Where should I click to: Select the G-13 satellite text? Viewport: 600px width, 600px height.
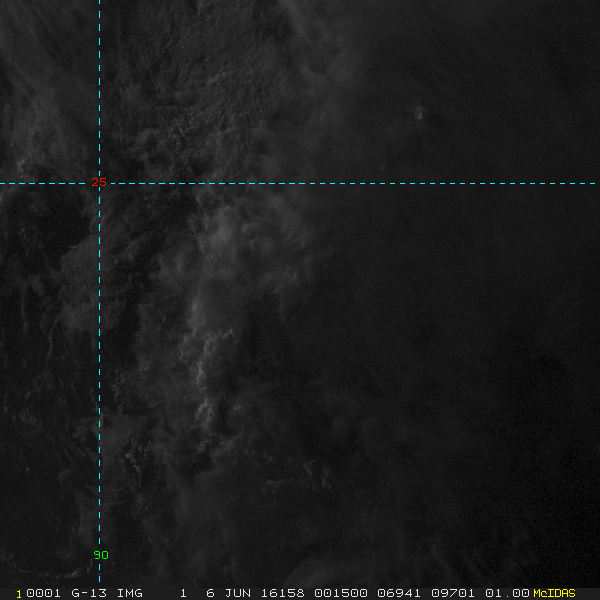pos(88,593)
